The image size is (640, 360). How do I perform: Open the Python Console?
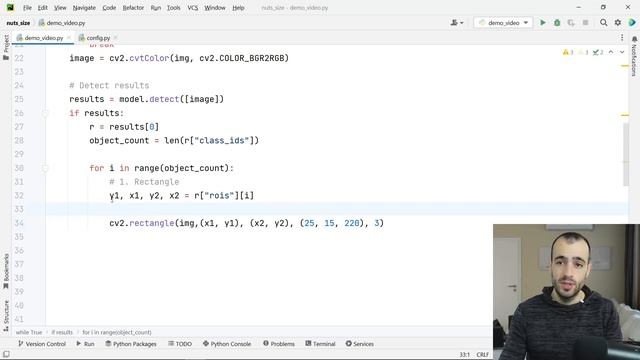(x=227, y=344)
